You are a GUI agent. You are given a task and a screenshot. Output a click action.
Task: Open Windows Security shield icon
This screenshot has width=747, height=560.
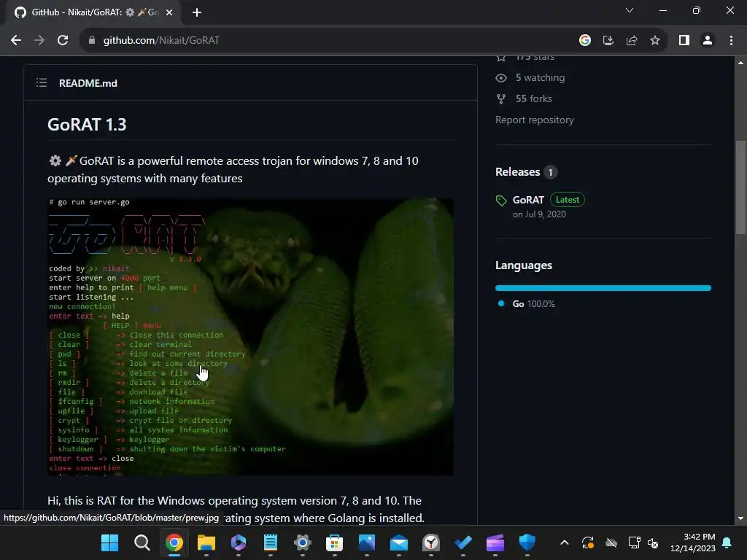coord(527,542)
